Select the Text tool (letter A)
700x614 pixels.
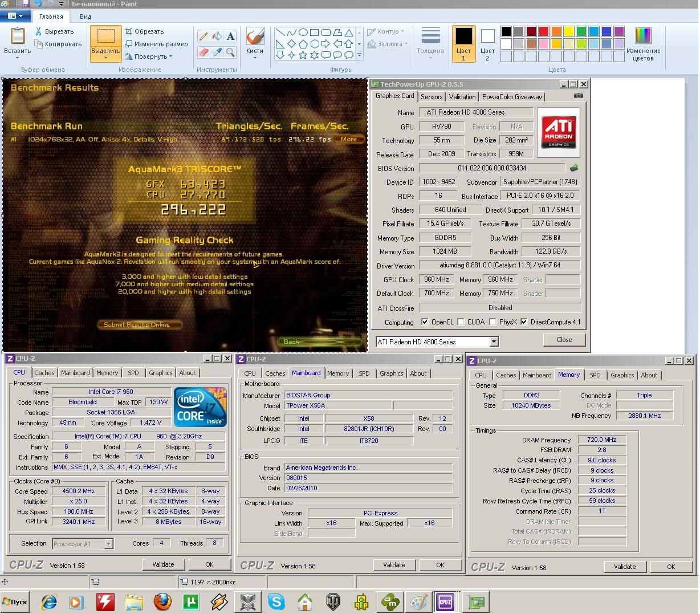[230, 36]
